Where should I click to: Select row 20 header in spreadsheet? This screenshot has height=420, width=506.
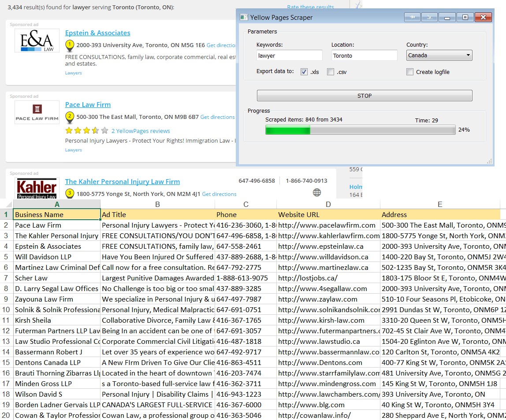pyautogui.click(x=6, y=416)
